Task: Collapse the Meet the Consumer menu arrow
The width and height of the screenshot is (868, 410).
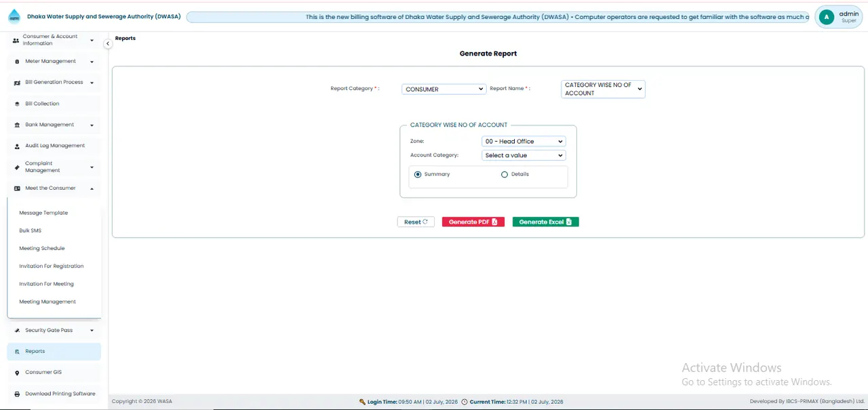Action: coord(92,188)
